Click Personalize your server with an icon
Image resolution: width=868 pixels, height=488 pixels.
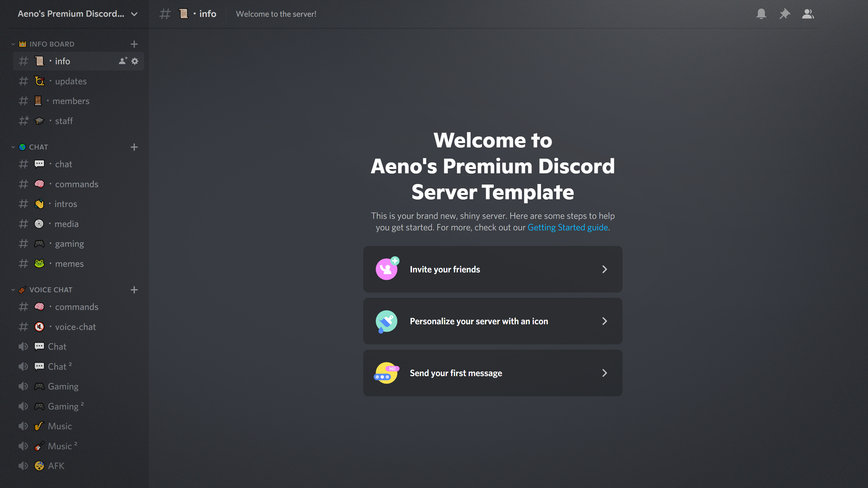tap(492, 321)
